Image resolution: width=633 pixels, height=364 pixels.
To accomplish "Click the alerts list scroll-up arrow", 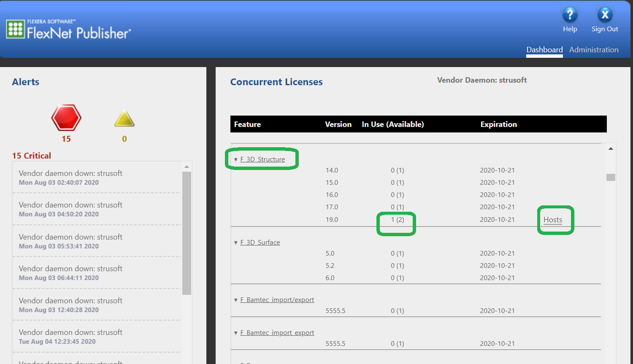I will click(x=187, y=167).
